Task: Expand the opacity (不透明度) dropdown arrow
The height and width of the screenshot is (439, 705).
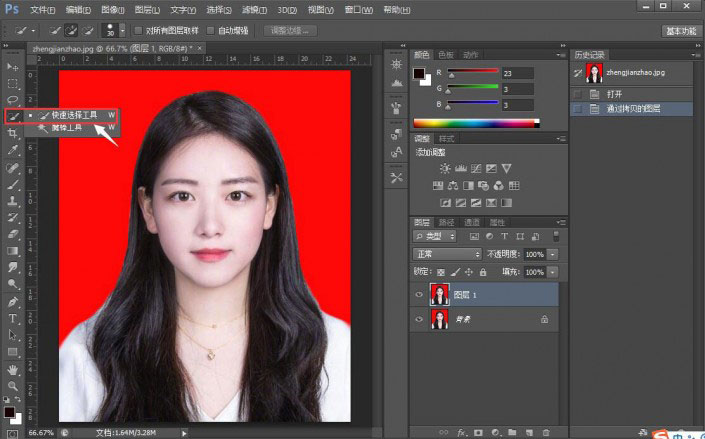Action: pyautogui.click(x=552, y=254)
